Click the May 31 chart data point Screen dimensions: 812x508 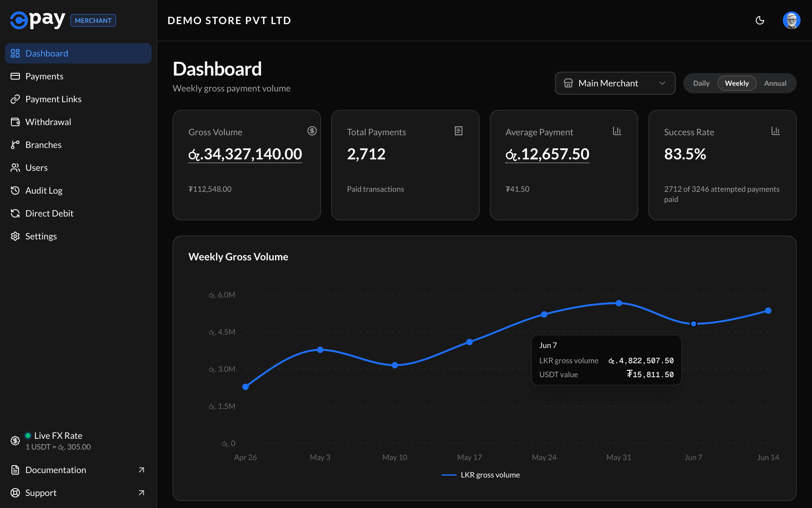(x=619, y=303)
